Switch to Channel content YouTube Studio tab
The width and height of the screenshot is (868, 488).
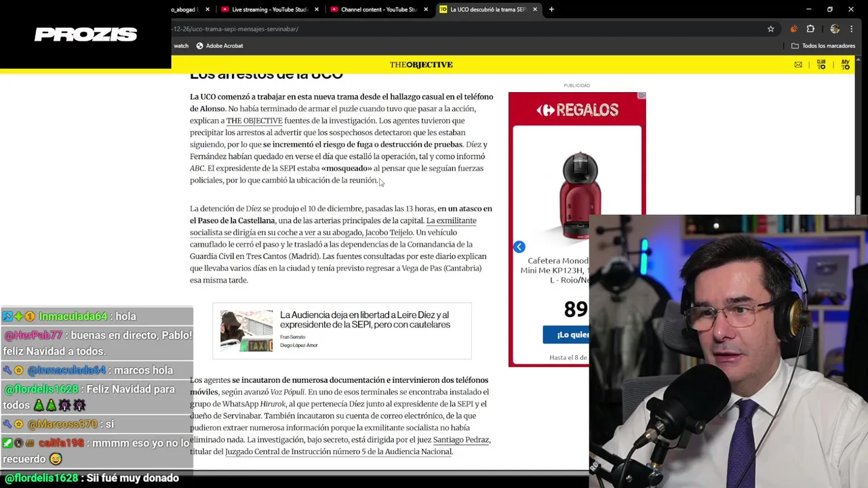[378, 9]
